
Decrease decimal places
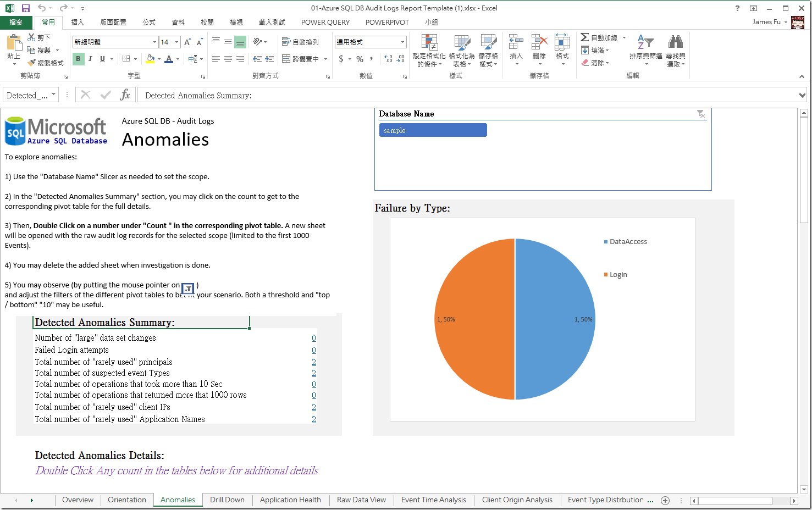click(401, 59)
